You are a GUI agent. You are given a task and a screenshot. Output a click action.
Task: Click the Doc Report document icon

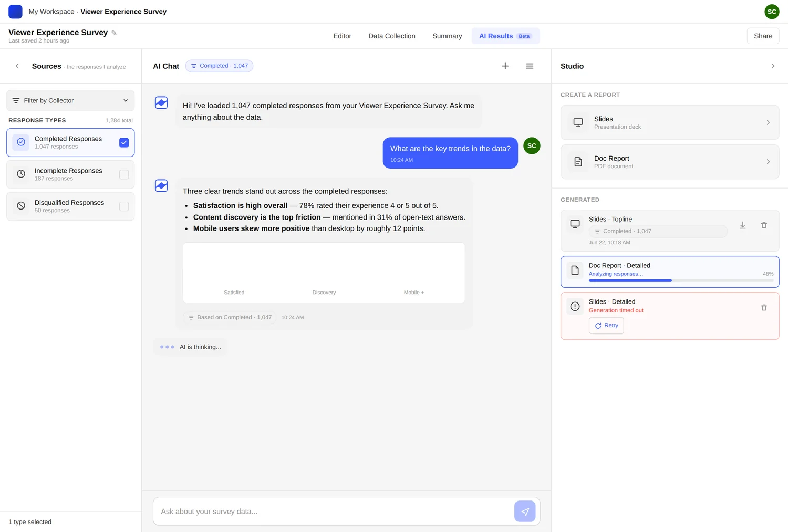click(578, 162)
